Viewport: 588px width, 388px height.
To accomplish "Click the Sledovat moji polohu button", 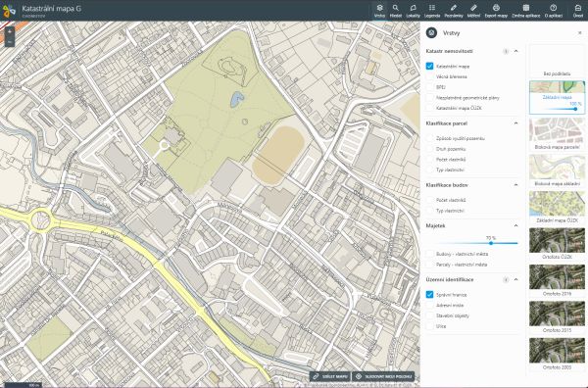I will 383,377.
